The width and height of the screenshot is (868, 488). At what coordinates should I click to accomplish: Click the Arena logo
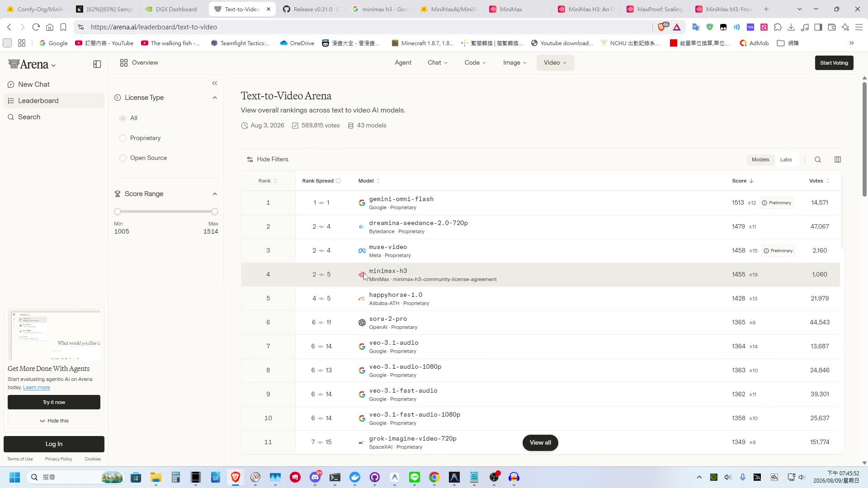point(28,64)
